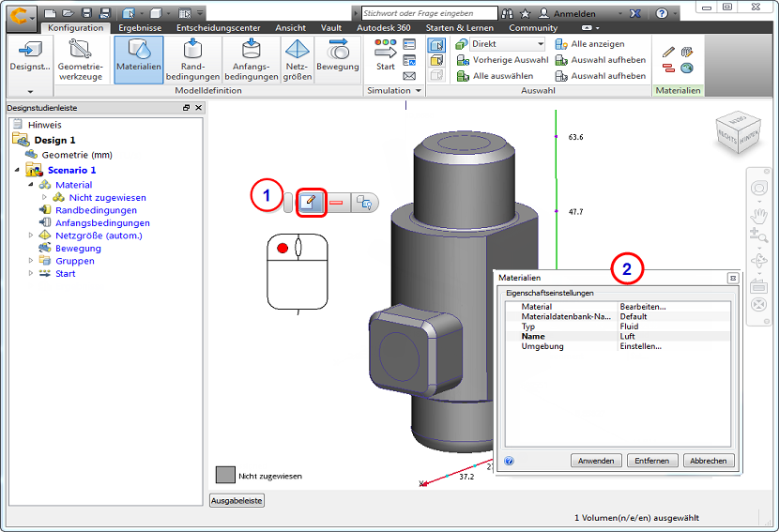The width and height of the screenshot is (779, 532).
Task: Click the binoculars search icon
Action: click(507, 13)
